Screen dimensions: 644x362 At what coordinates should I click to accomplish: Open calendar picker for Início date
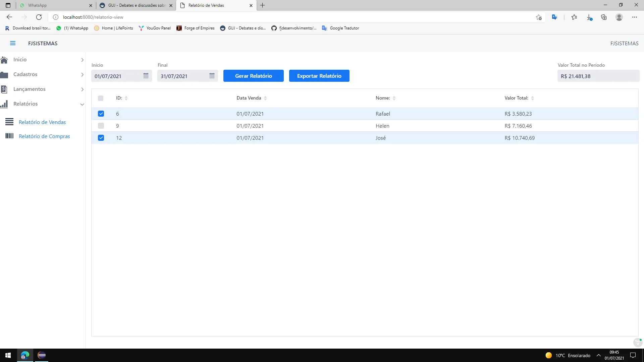click(x=146, y=76)
